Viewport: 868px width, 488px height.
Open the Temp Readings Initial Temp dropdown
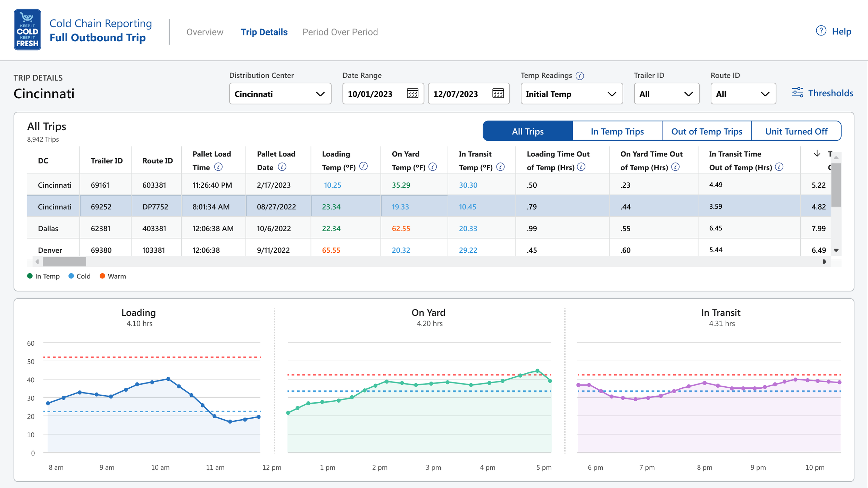click(571, 94)
